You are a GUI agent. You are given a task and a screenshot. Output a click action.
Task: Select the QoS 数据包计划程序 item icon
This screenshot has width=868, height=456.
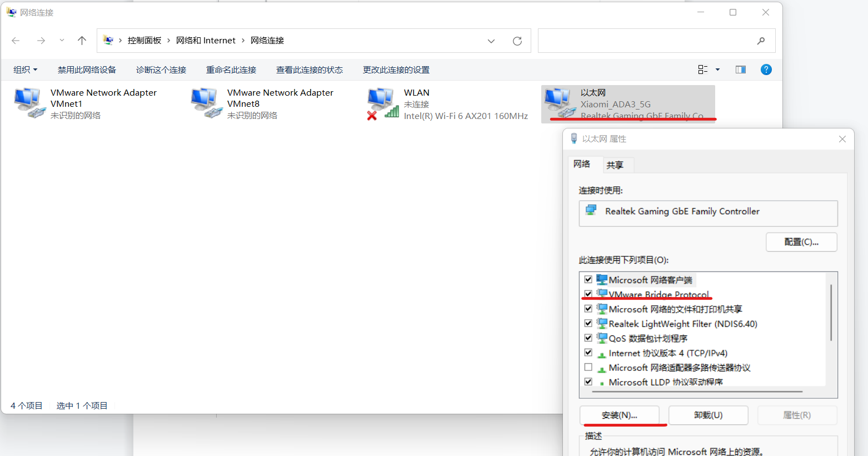602,338
